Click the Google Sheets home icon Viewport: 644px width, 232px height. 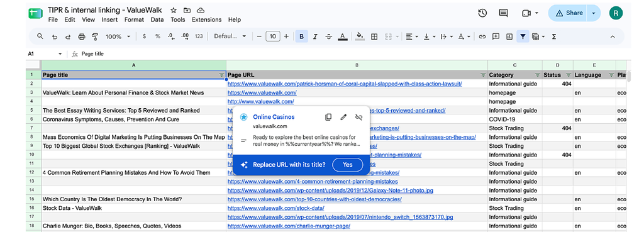(35, 13)
